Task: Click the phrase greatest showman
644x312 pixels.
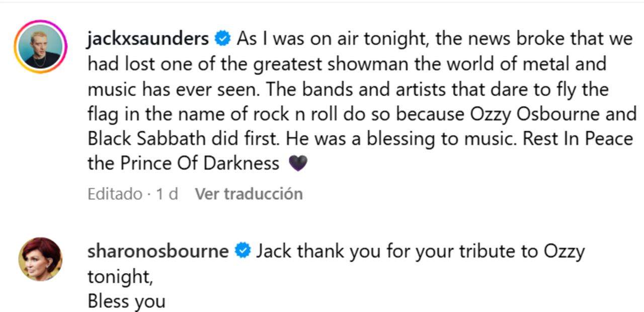Action: pos(308,64)
